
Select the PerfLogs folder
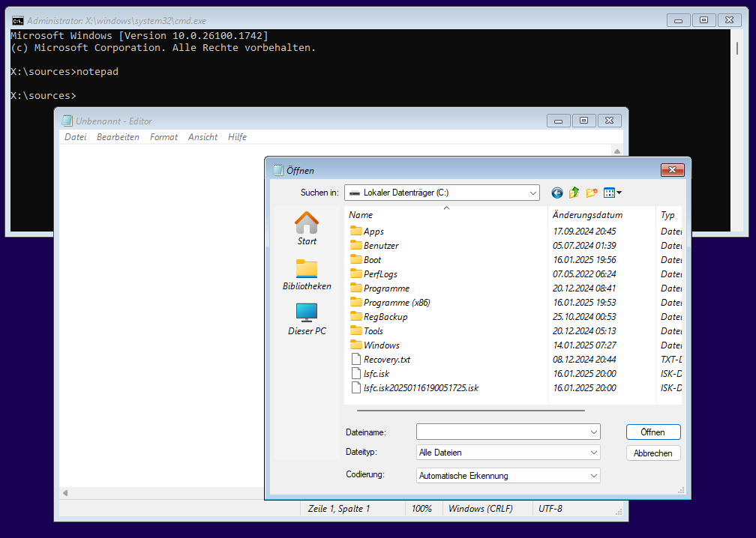pyautogui.click(x=373, y=274)
